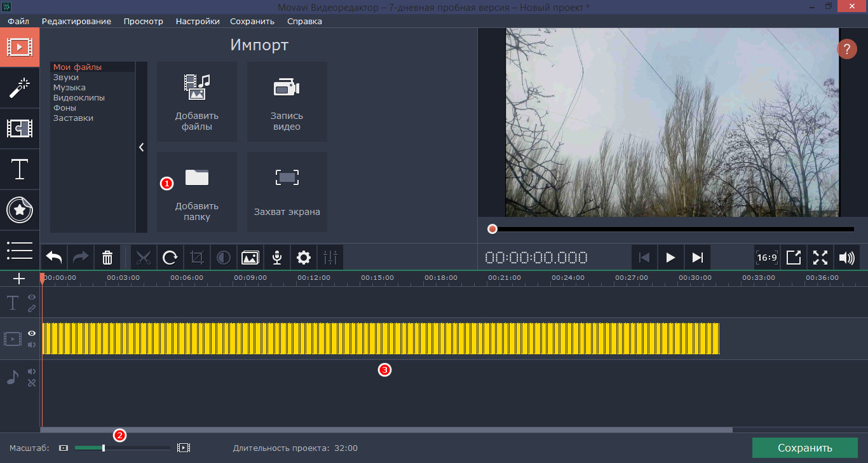The width and height of the screenshot is (868, 463).
Task: Open the Просмотр menu
Action: click(x=143, y=21)
